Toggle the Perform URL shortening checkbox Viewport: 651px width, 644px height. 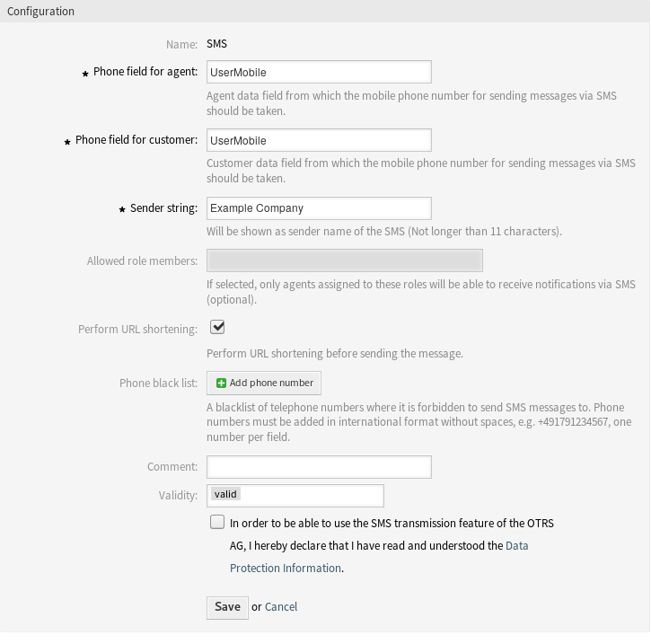(x=216, y=328)
